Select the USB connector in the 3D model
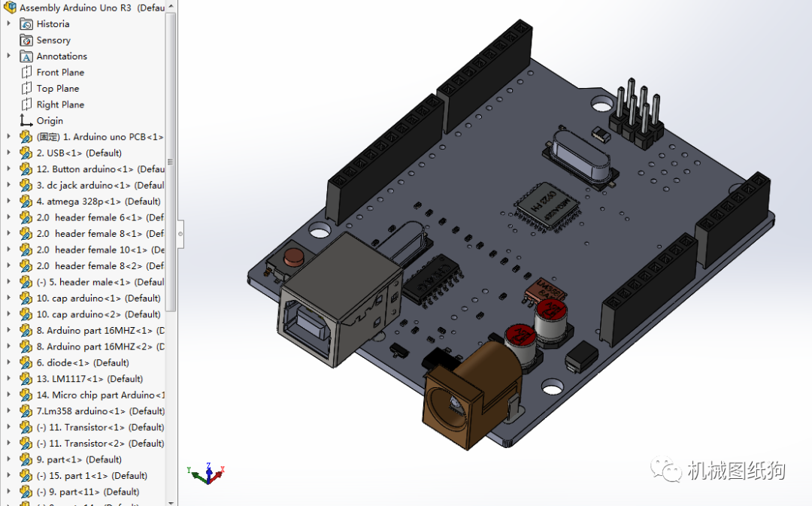The height and width of the screenshot is (506, 812). tap(339, 301)
